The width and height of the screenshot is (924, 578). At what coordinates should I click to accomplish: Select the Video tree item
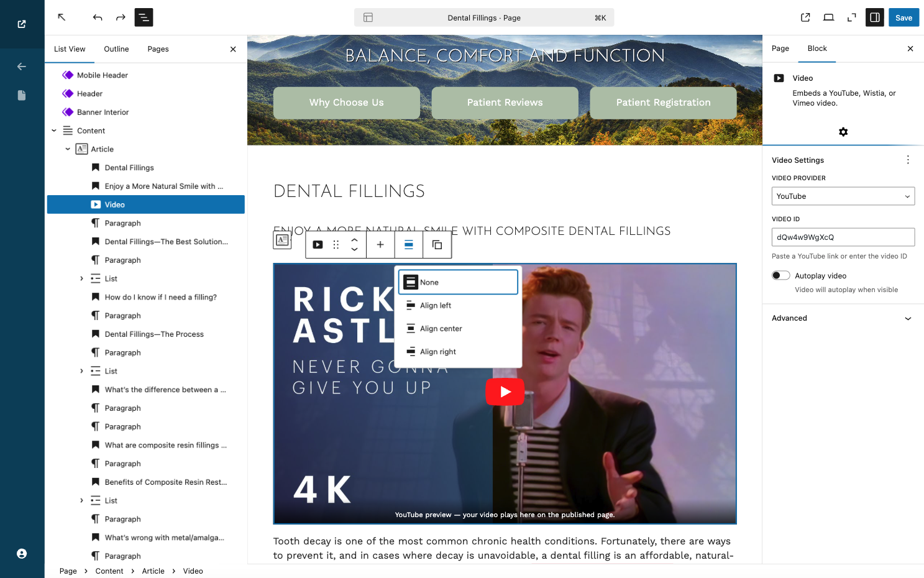[146, 204]
